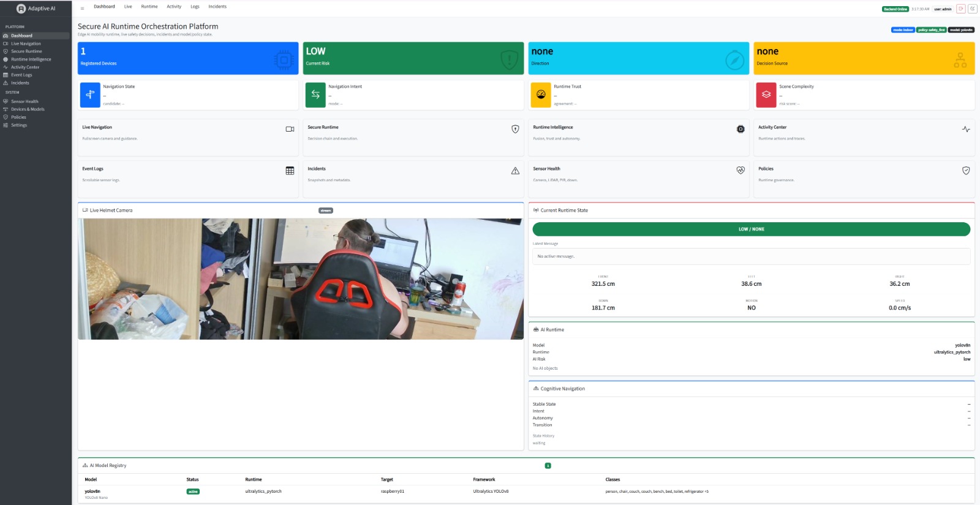Click the green arrows Navigation Intent icon

click(315, 95)
